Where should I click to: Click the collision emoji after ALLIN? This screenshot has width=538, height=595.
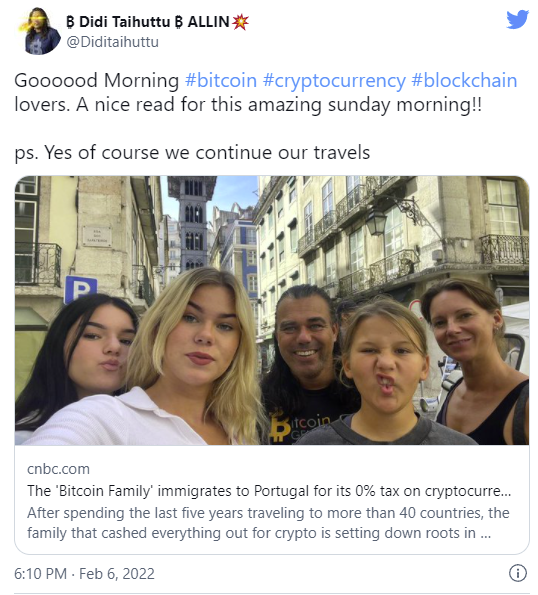pos(240,22)
